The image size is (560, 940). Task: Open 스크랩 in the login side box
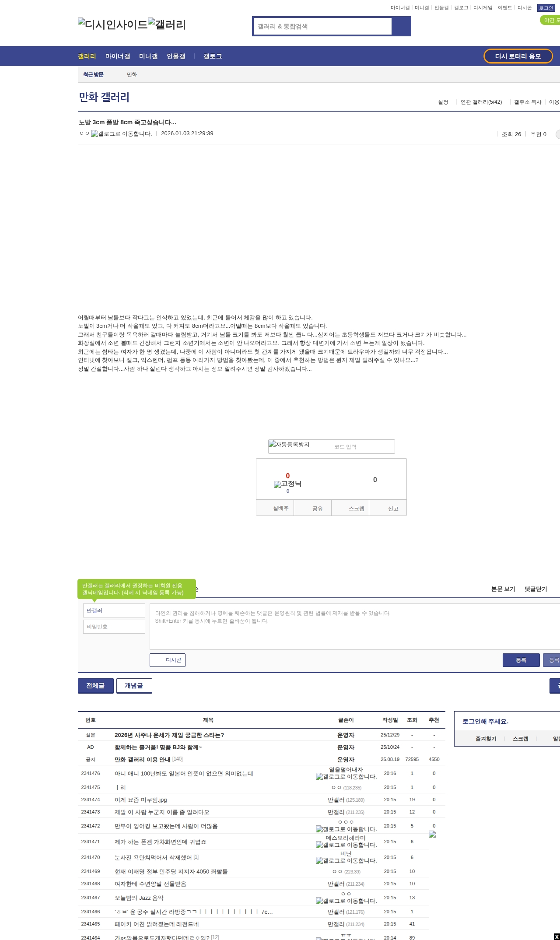521,739
